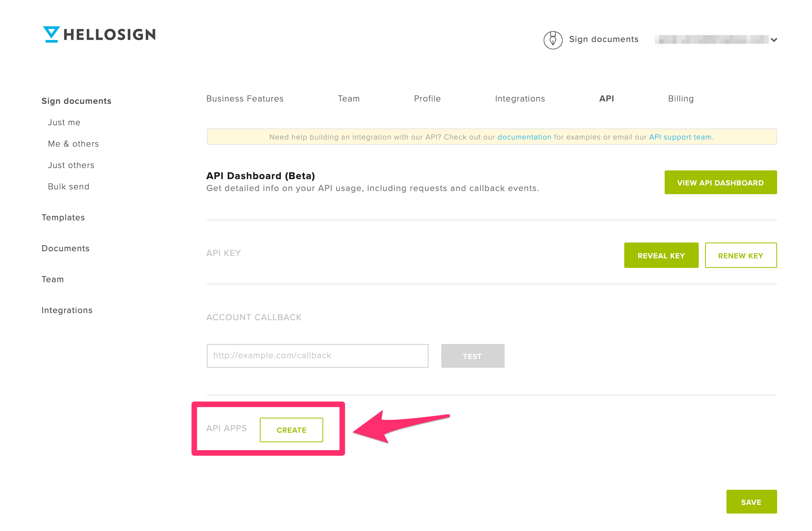The image size is (812, 531).
Task: Click the Test callback button
Action: 473,356
